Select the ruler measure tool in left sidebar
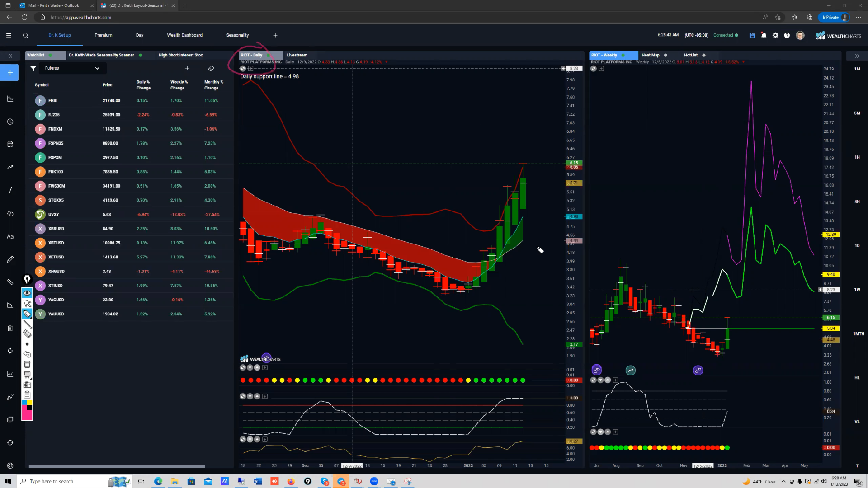The height and width of the screenshot is (488, 868). 10,282
